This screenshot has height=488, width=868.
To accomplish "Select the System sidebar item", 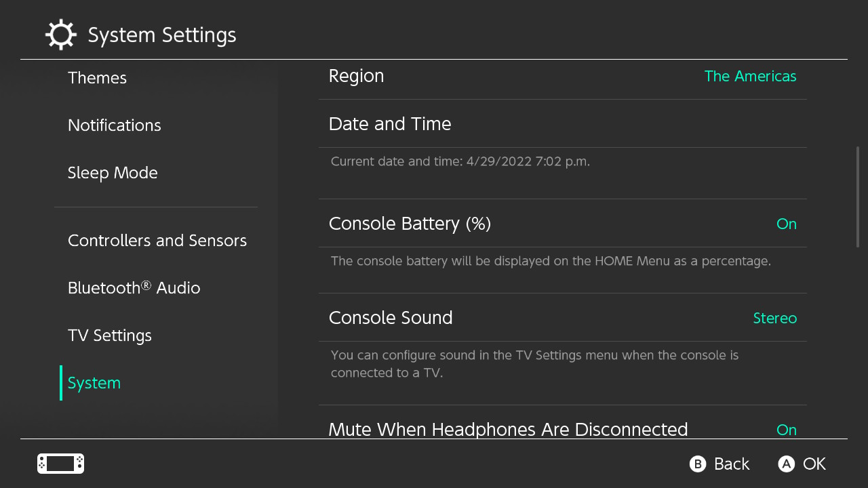I will click(x=94, y=383).
